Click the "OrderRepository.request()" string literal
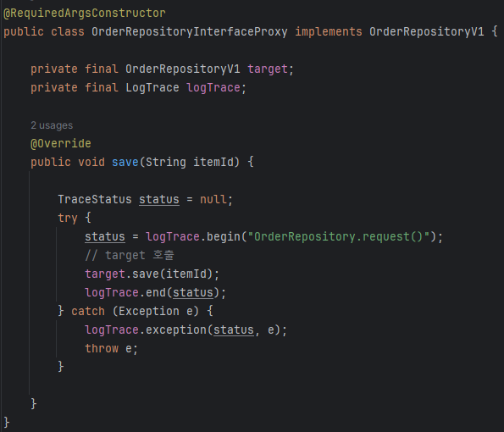 pos(339,236)
